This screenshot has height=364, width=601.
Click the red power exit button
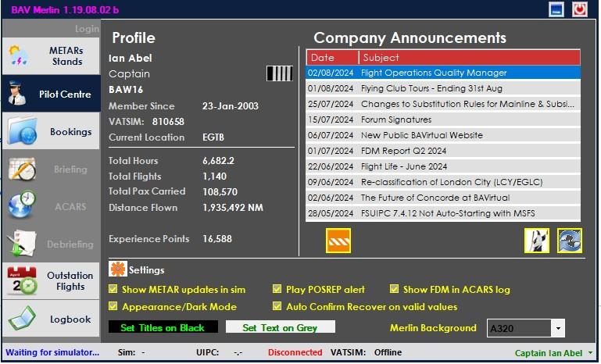pos(580,9)
